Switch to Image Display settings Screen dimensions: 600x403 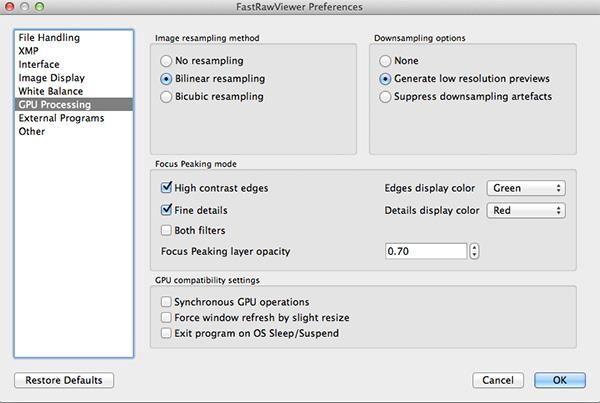[74, 78]
